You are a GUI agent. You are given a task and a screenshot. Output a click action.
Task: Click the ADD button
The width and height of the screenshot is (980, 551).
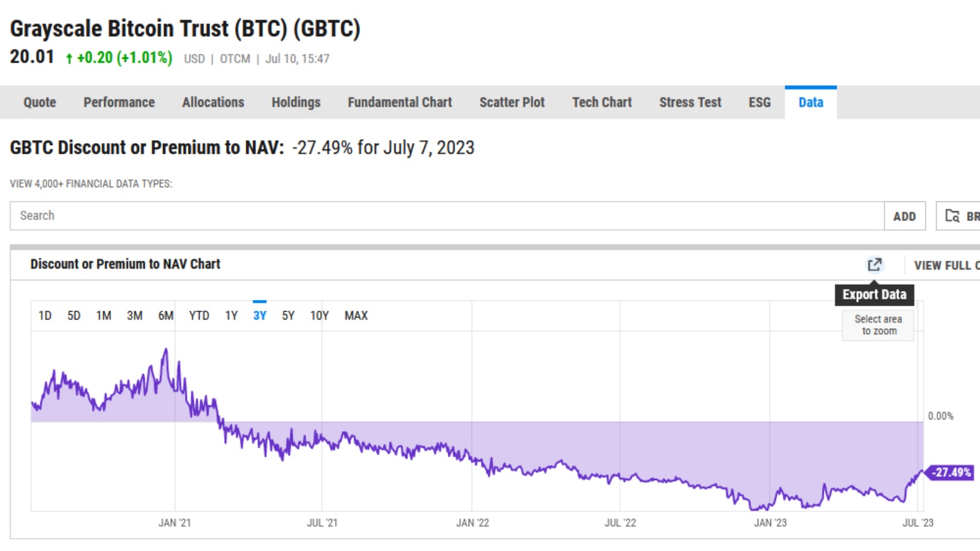tap(905, 216)
